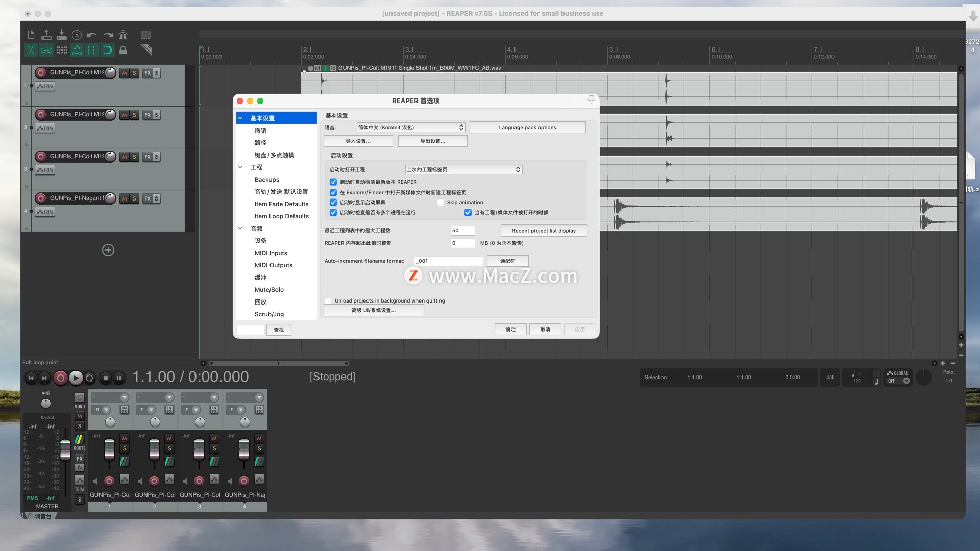Check Unload projects in background when quitting
The width and height of the screenshot is (980, 551).
(x=328, y=301)
